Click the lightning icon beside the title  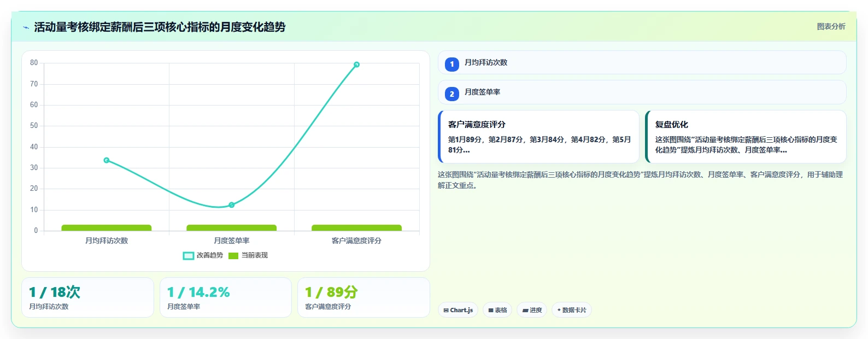[26, 27]
